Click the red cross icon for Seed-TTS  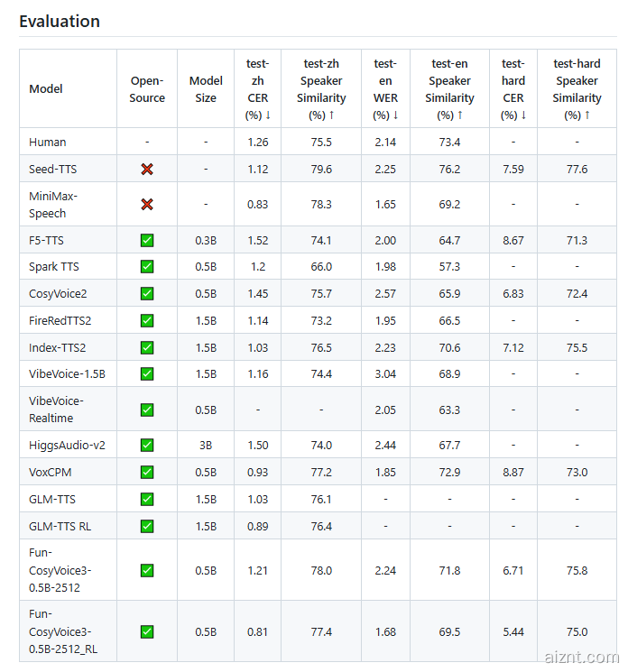147,169
